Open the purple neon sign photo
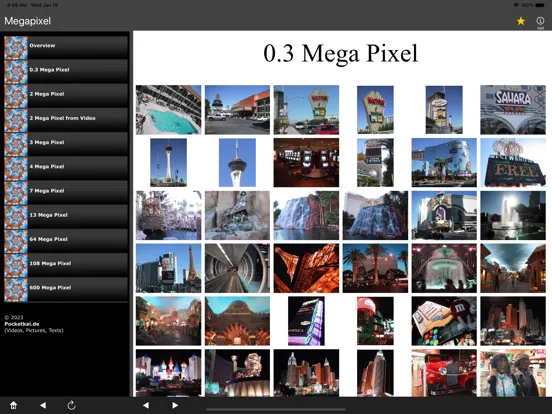This screenshot has height=414, width=552. pyautogui.click(x=306, y=321)
